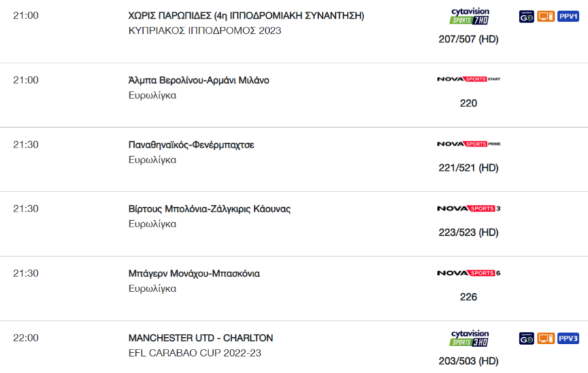
Task: Click Nova Sports Prime channel logo
Action: click(x=468, y=144)
